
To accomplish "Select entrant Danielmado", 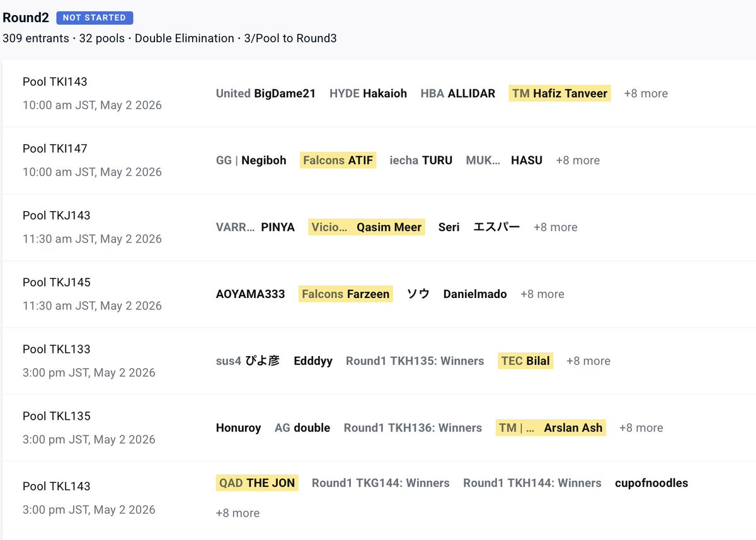I will tap(475, 294).
